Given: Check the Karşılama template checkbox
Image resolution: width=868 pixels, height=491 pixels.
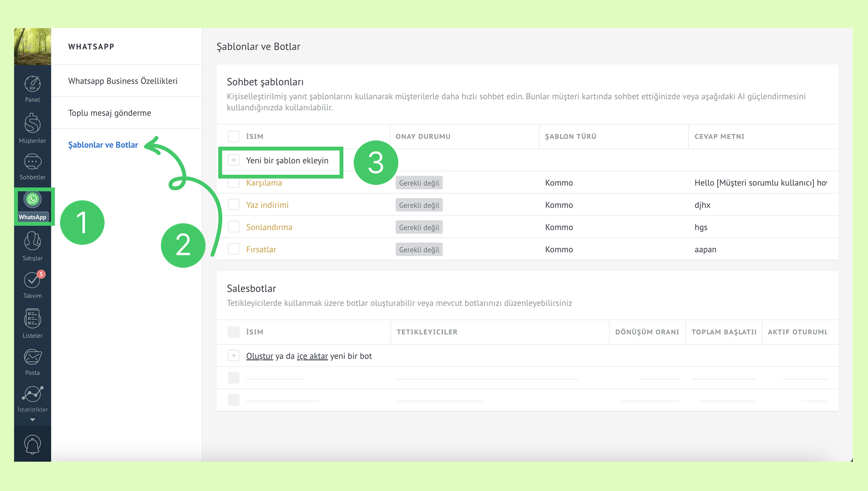Looking at the screenshot, I should pyautogui.click(x=234, y=182).
